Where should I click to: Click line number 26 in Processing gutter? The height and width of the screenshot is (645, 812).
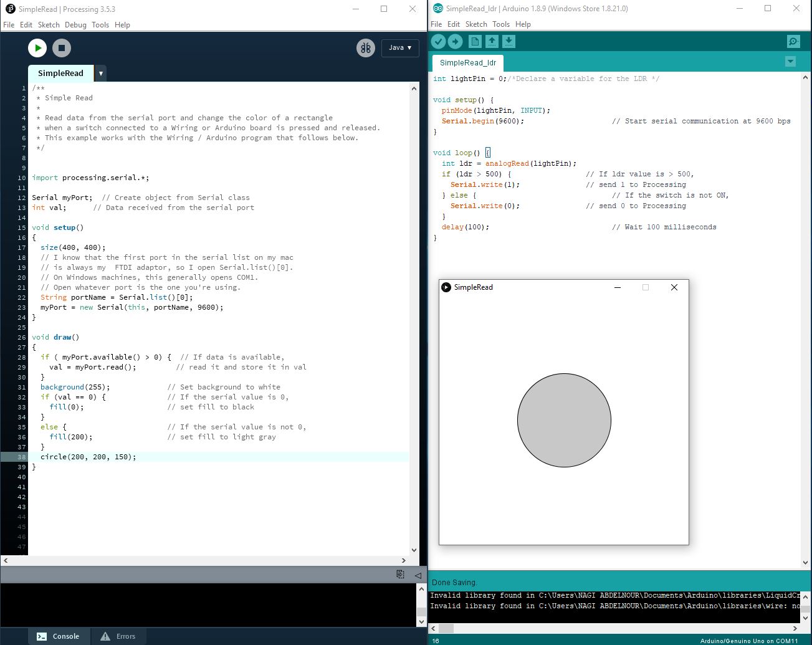point(22,337)
